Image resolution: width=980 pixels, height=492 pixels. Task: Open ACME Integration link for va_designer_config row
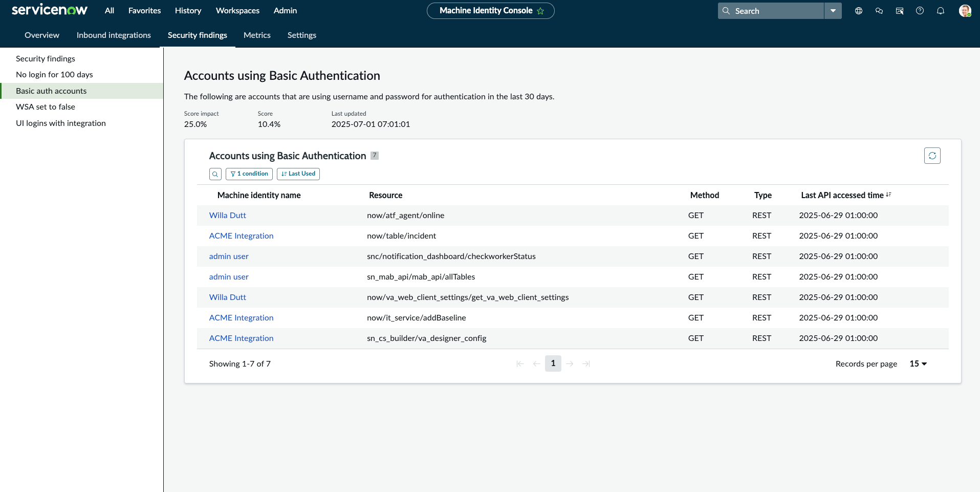click(241, 338)
